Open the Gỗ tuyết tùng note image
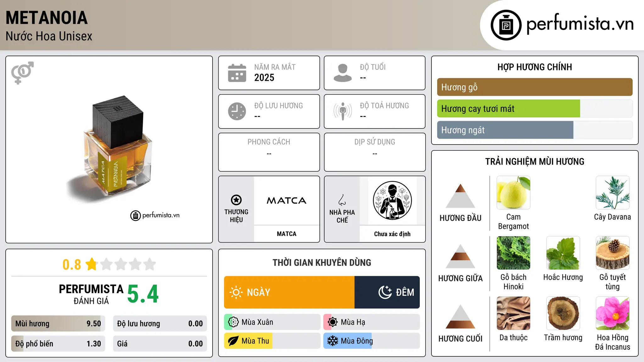The image size is (644, 362). click(613, 253)
